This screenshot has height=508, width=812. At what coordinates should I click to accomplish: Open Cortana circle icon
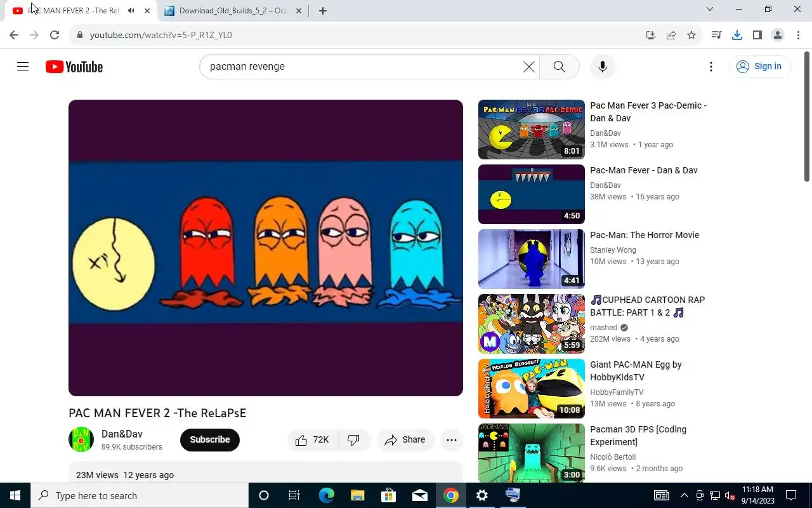pyautogui.click(x=264, y=495)
